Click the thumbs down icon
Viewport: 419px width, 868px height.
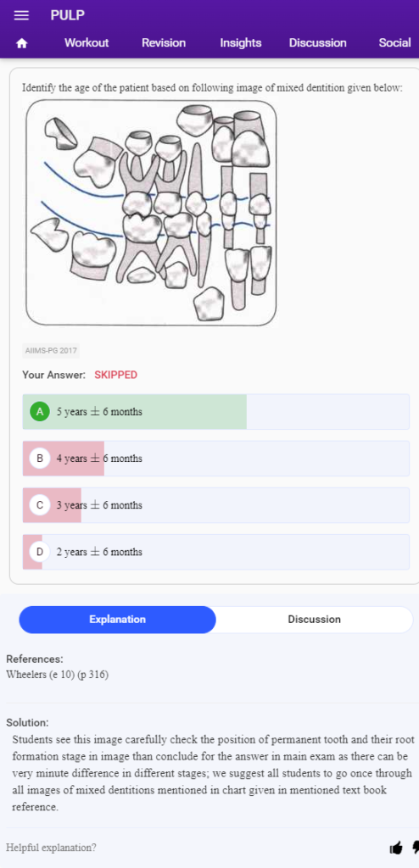click(x=416, y=847)
